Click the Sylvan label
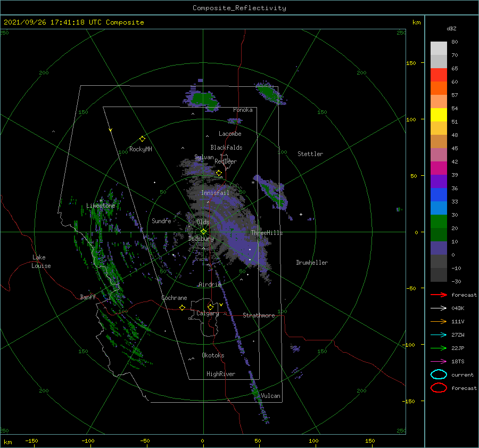Image resolution: width=479 pixels, height=448 pixels. tap(204, 157)
